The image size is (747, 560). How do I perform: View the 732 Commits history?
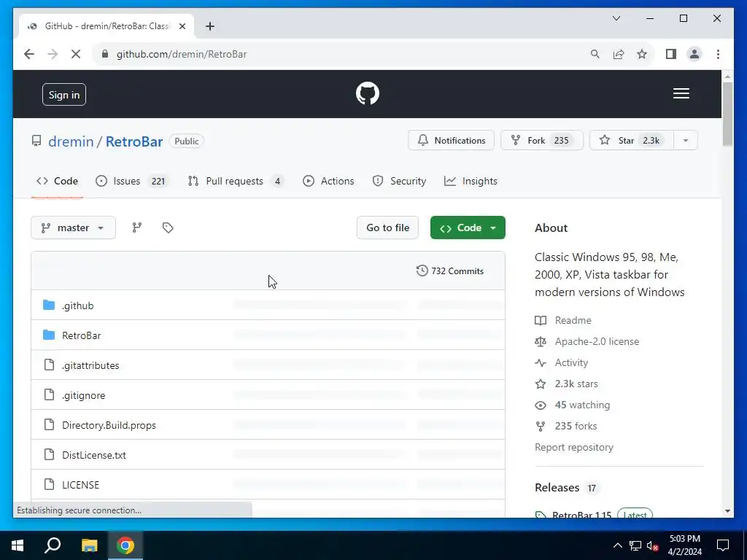tap(450, 271)
